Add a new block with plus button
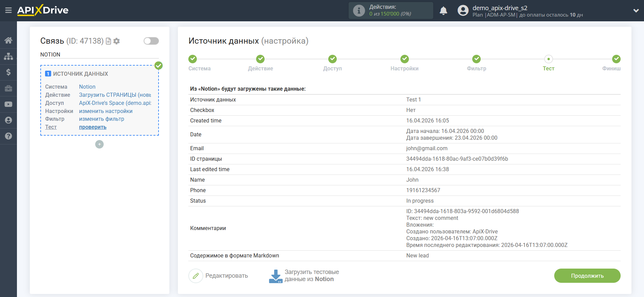Viewport: 644px width, 297px height. coord(99,144)
